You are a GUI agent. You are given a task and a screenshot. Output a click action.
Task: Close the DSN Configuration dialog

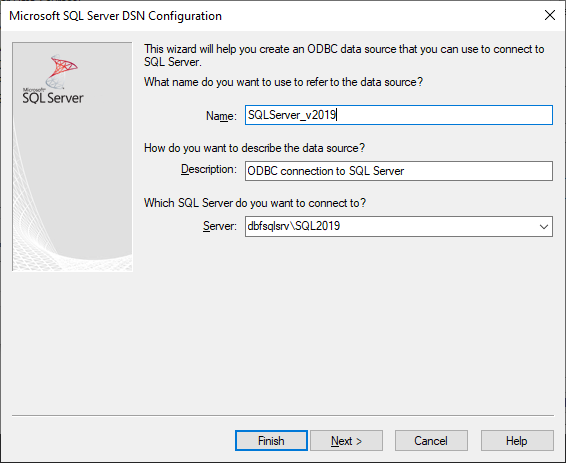(550, 15)
